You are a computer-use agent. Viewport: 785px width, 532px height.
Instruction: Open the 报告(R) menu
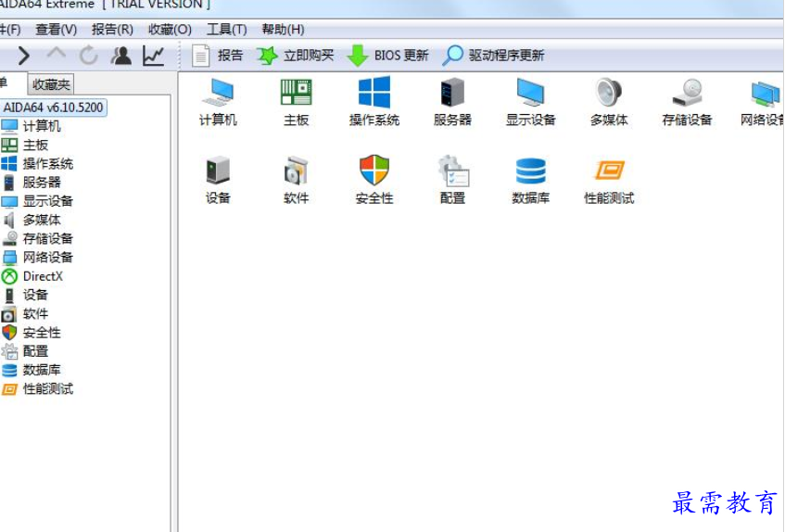click(112, 30)
